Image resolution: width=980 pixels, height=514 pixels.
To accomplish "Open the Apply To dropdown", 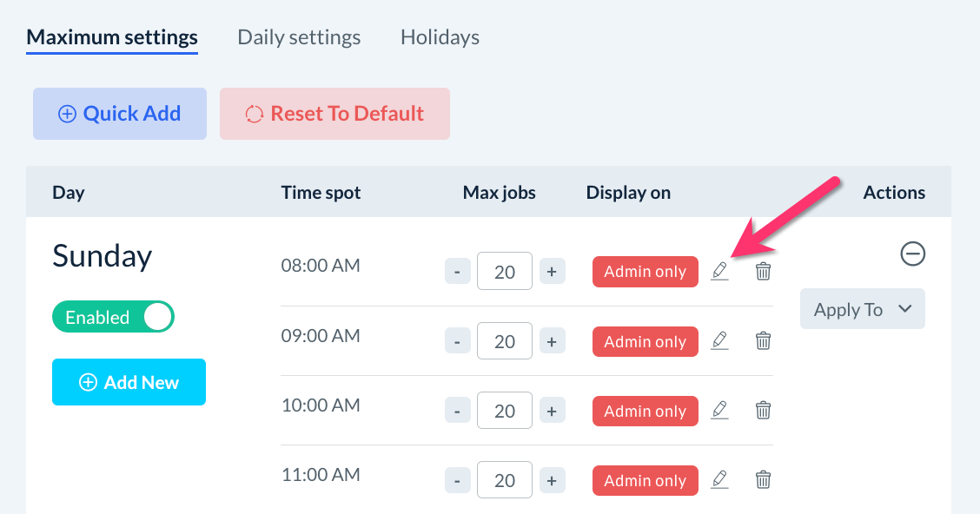I will pos(862,310).
